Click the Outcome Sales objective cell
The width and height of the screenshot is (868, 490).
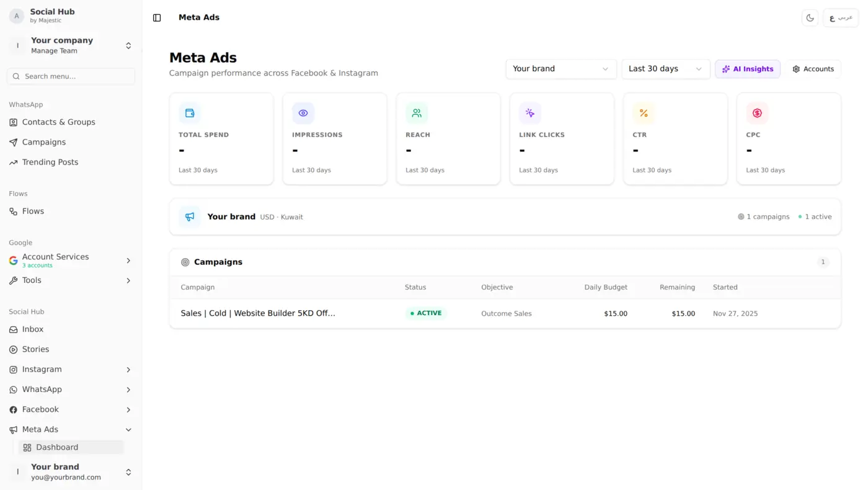(507, 314)
